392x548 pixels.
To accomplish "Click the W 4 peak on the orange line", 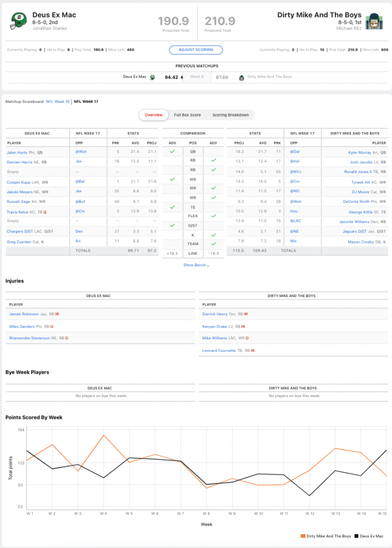I will point(102,435).
